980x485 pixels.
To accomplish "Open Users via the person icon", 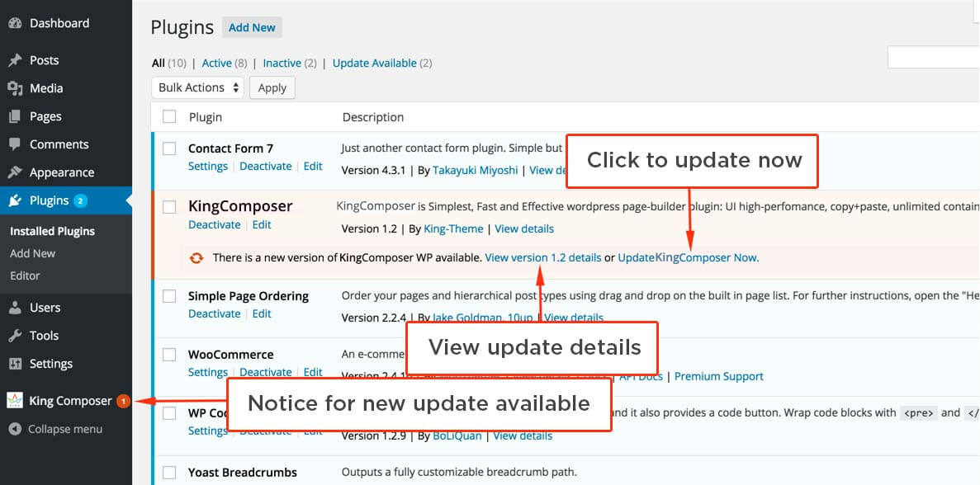I will click(15, 308).
